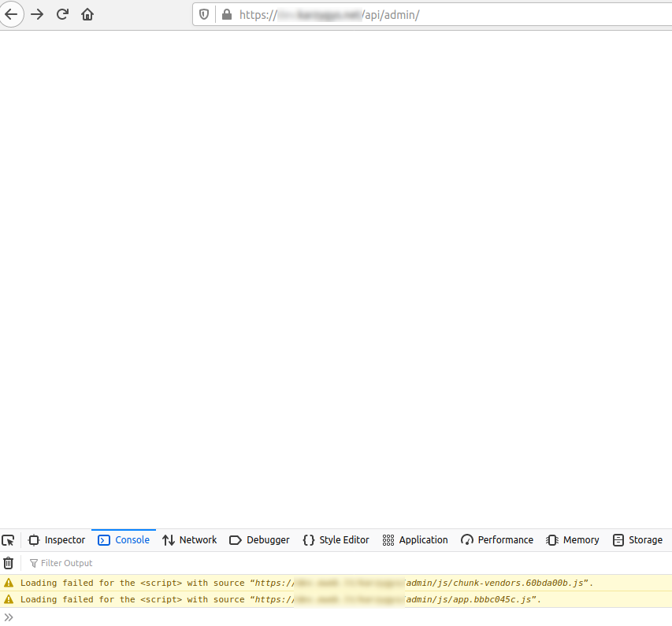
Task: Select the pick-element inspection tool
Action: [x=9, y=539]
